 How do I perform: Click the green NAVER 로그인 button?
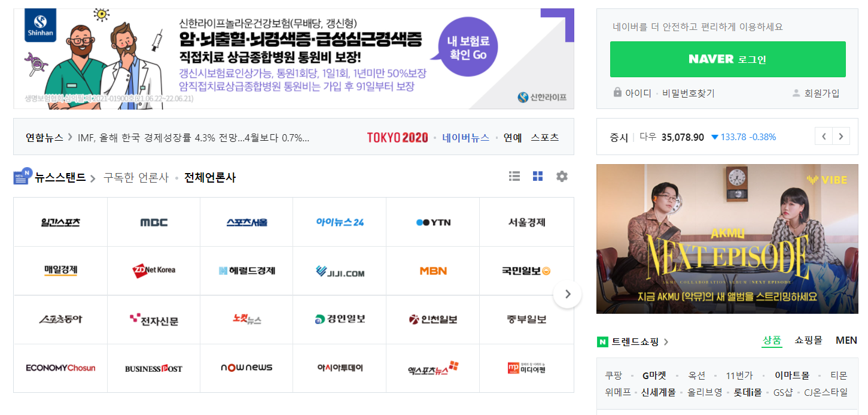(728, 59)
